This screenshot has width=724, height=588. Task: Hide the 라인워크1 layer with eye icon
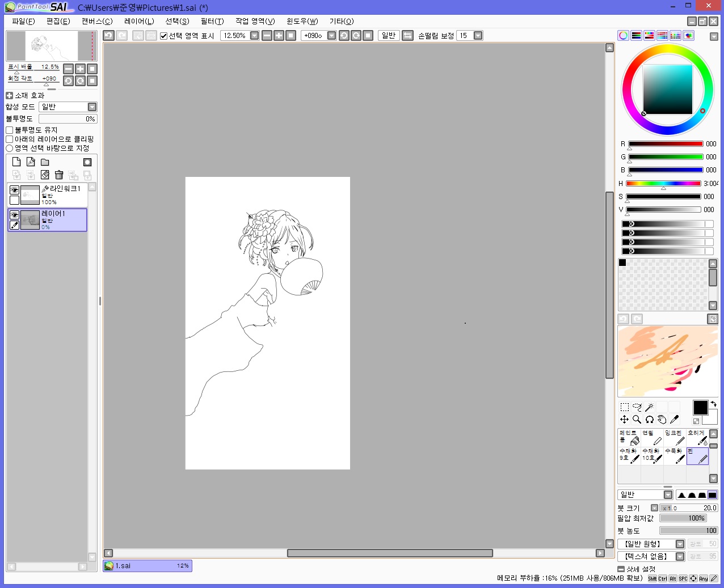tap(14, 190)
